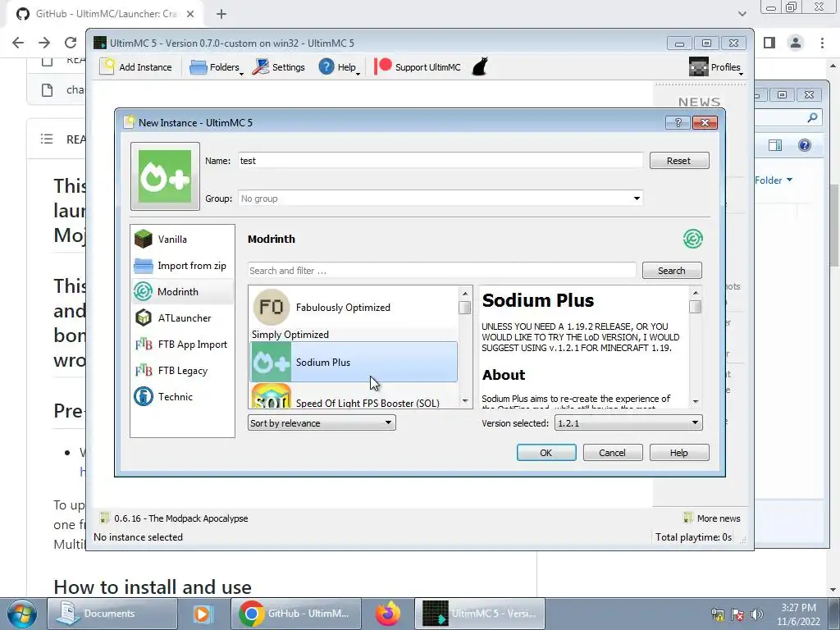Click the black cat icon in toolbar
Viewport: 840px width, 630px height.
(480, 67)
